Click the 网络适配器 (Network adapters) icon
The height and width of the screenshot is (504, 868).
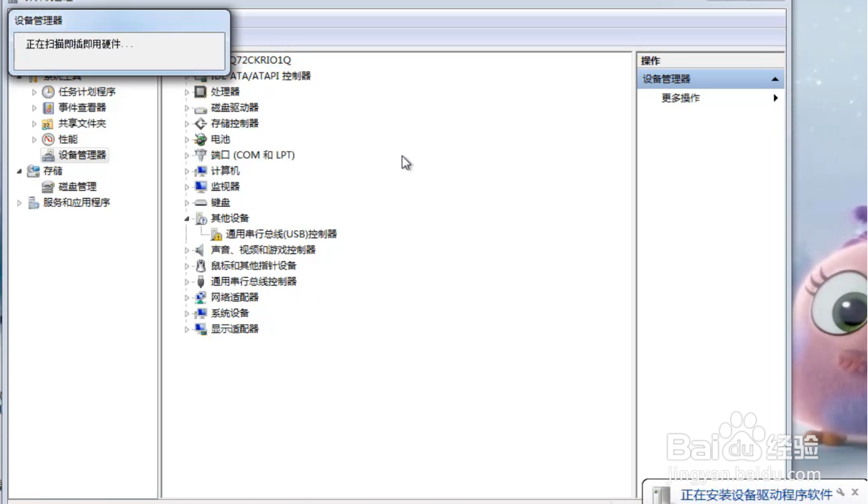tap(200, 297)
